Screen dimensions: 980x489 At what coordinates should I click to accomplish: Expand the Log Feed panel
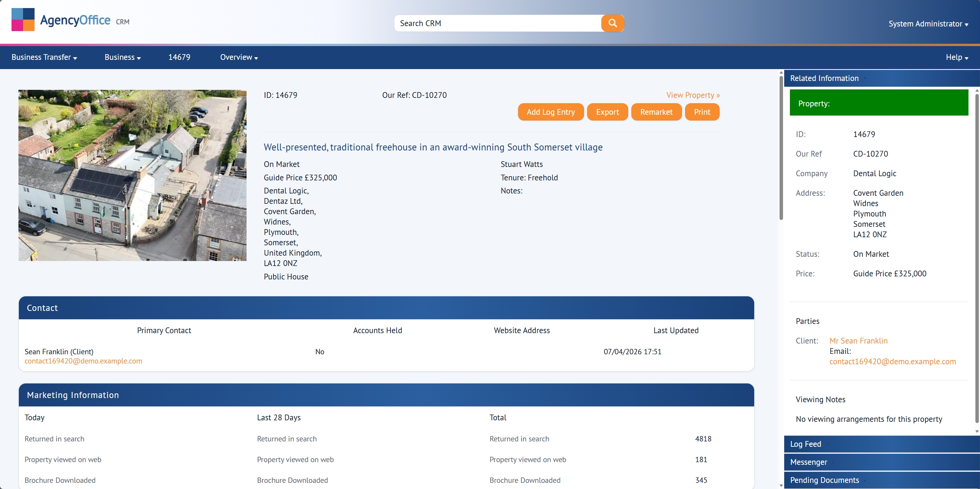tap(806, 444)
